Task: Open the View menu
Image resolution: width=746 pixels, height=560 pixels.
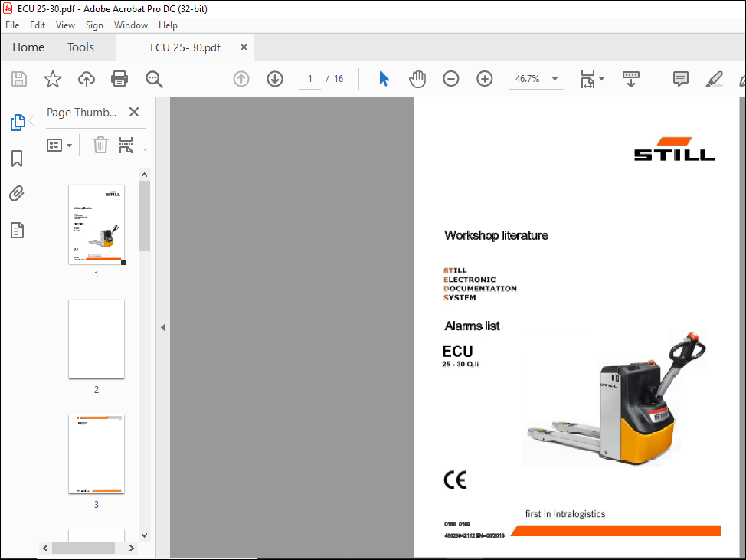Action: tap(65, 25)
